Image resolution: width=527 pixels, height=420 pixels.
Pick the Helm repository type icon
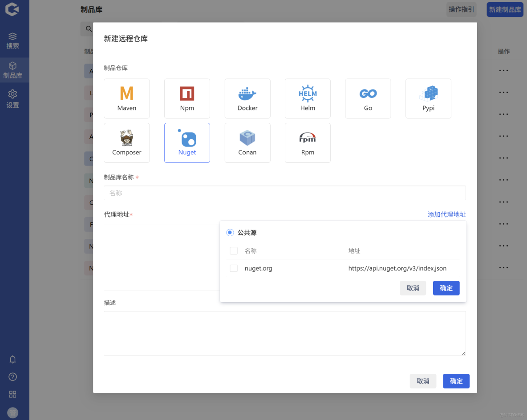click(308, 98)
